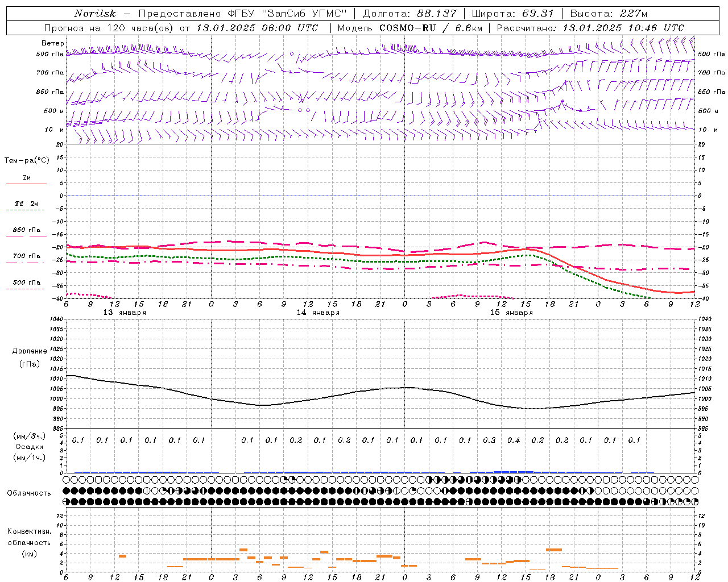Screen dimensions: 728x582
Task: Select the "Предоставлено ФГБУ ЗапСиб УГМС" header text
Action: [243, 14]
